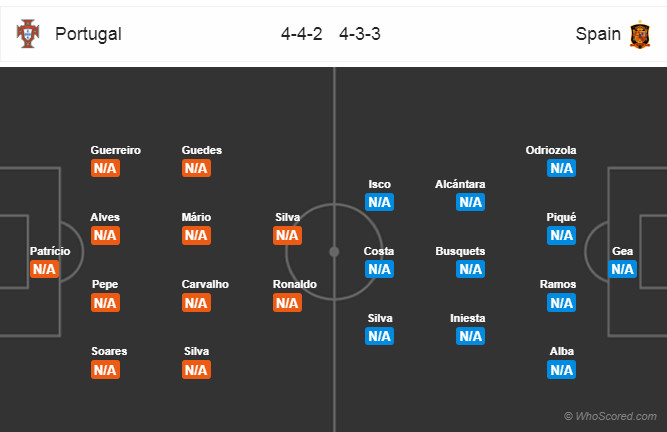Click Odriozola's rating badge
Viewport: 667px width, 432px height.
[x=561, y=168]
